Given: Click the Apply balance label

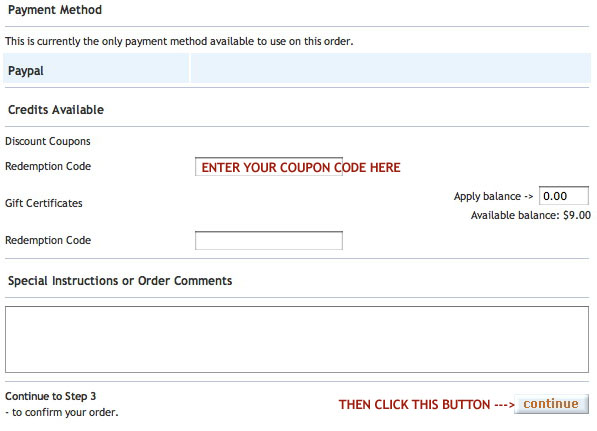Looking at the screenshot, I should pyautogui.click(x=493, y=196).
